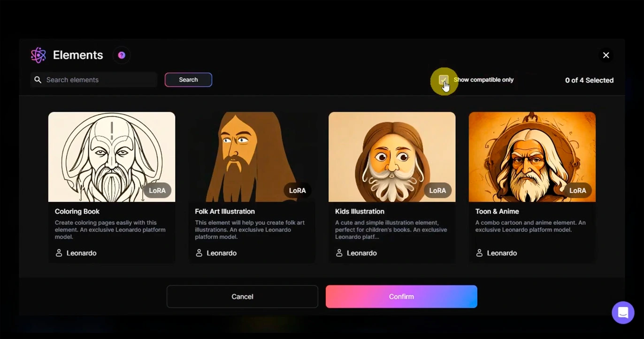Screen dimensions: 644x339
Task: Click the user icon under Coloring Book
Action: [59, 253]
